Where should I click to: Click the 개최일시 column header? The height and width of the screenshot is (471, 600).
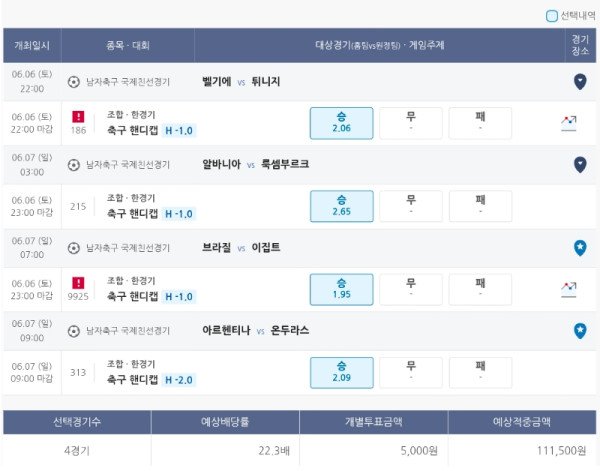point(32,46)
